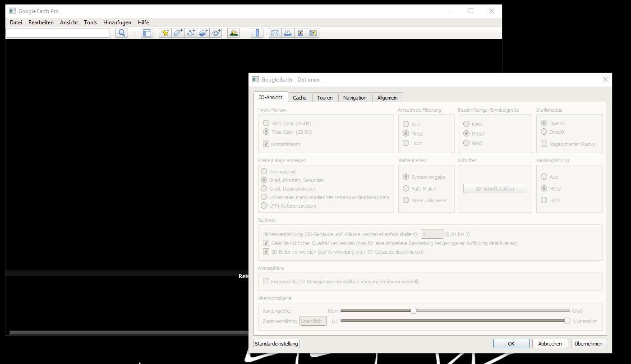The width and height of the screenshot is (631, 364).
Task: Open the Touren tab
Action: pos(325,98)
